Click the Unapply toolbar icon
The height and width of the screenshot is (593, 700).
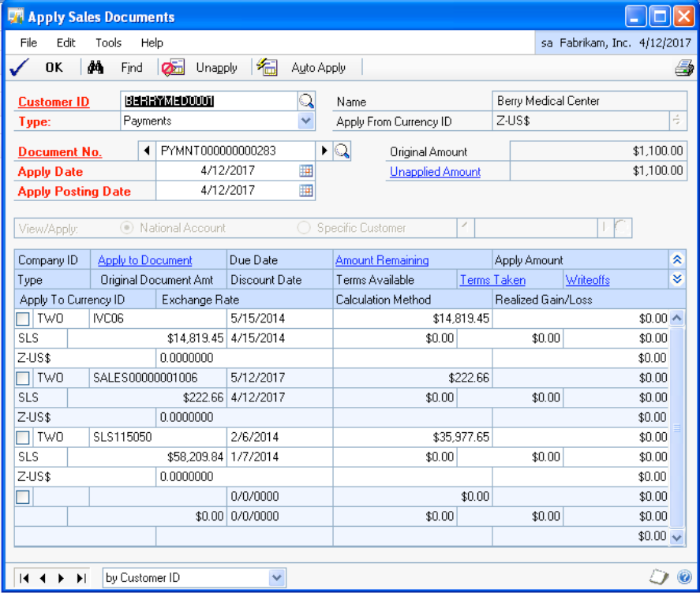coord(173,68)
